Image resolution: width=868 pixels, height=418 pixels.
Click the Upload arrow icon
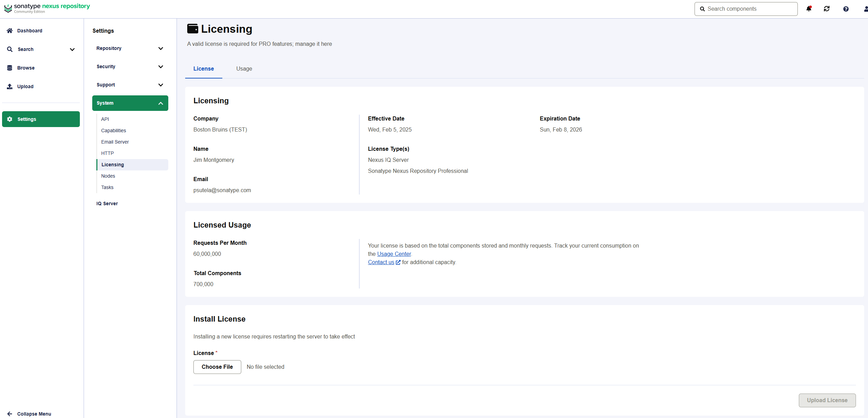10,86
